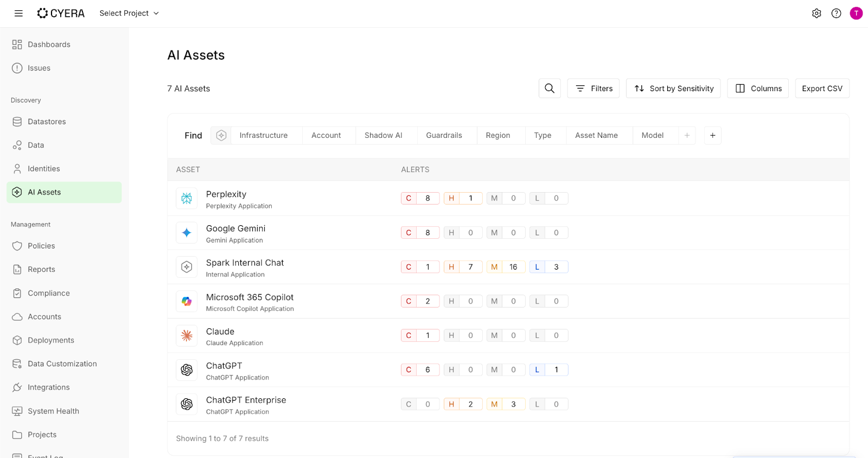This screenshot has height=458, width=868.
Task: Click the search magnifier icon
Action: click(550, 88)
